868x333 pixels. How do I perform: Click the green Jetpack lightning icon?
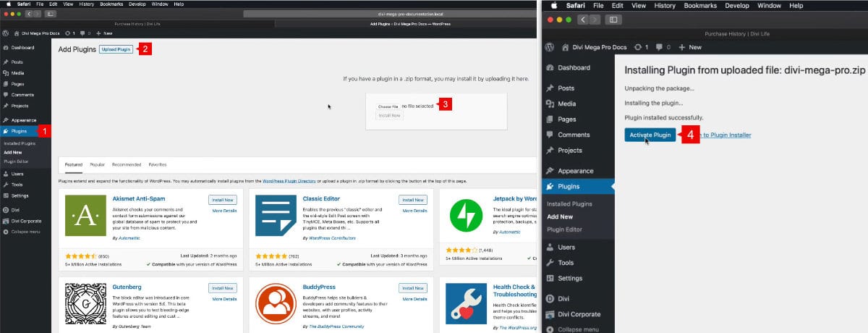(465, 215)
